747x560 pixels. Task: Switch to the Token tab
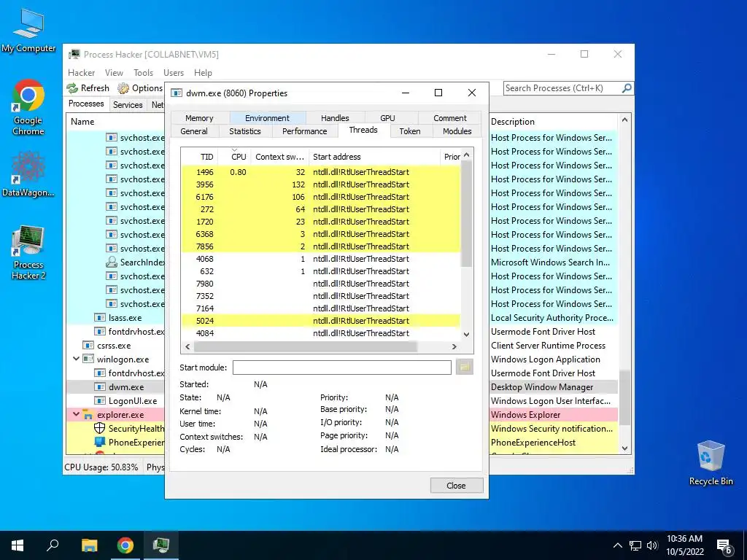tap(410, 131)
